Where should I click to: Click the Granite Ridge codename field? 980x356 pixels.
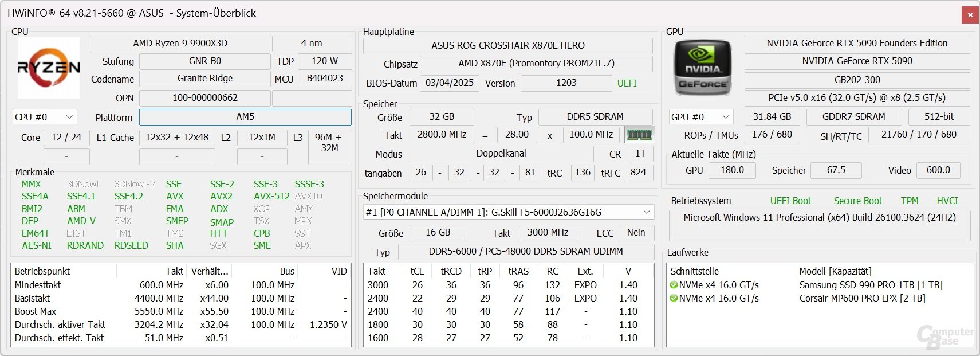[x=205, y=79]
